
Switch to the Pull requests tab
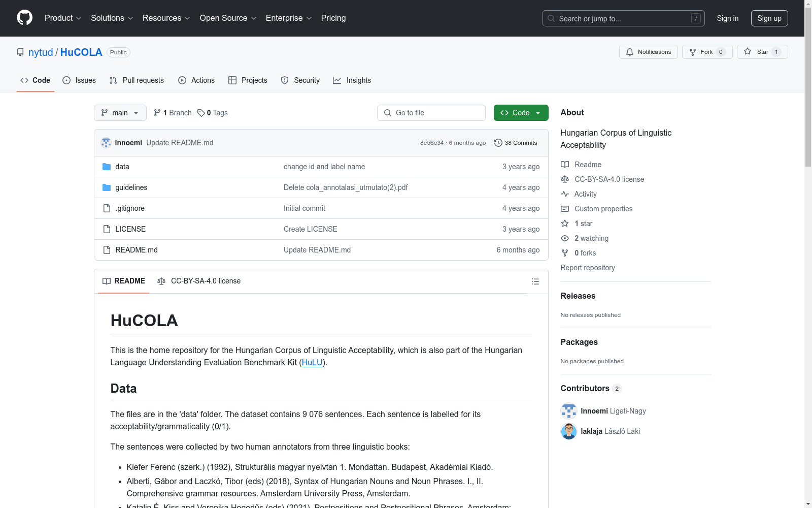[137, 80]
